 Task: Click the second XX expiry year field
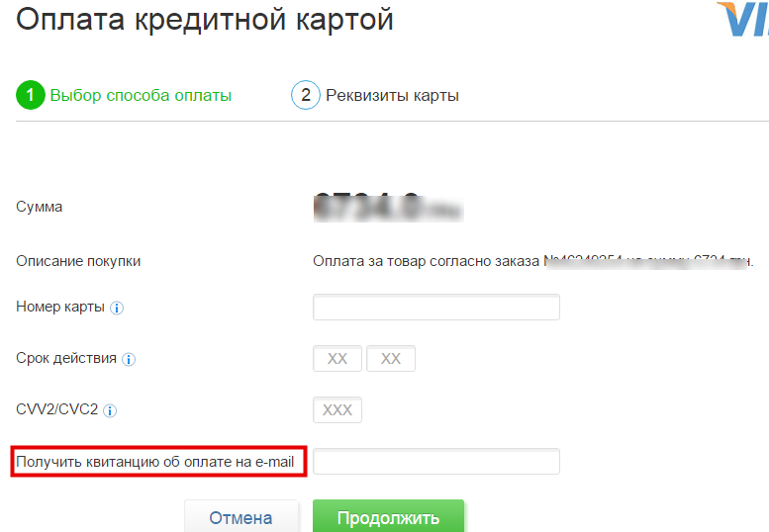pyautogui.click(x=391, y=359)
